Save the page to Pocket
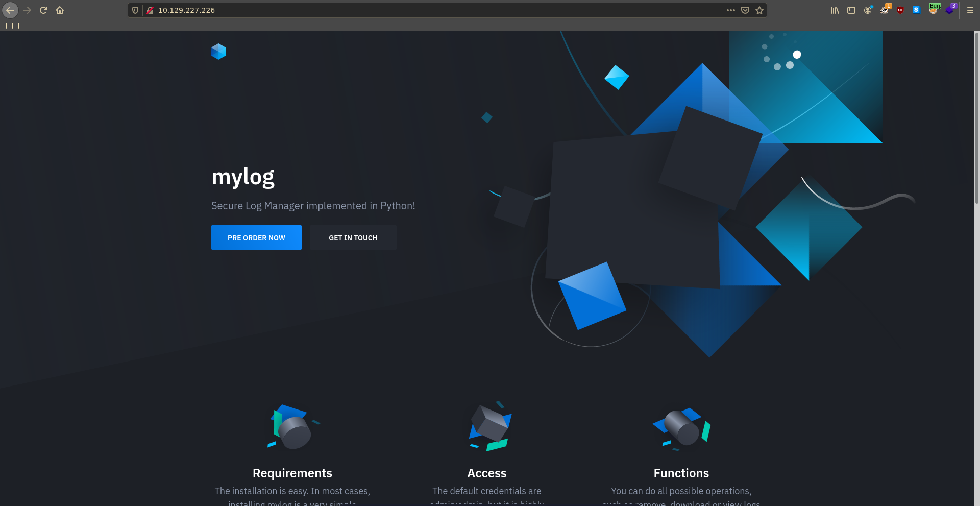The height and width of the screenshot is (506, 980). point(745,10)
